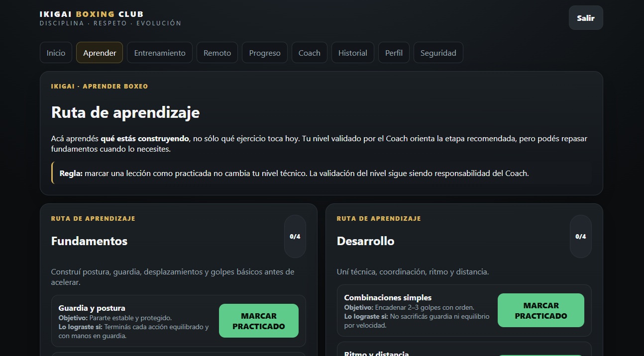Click "Objetivo: Pararte estable y protegido."

(x=115, y=318)
